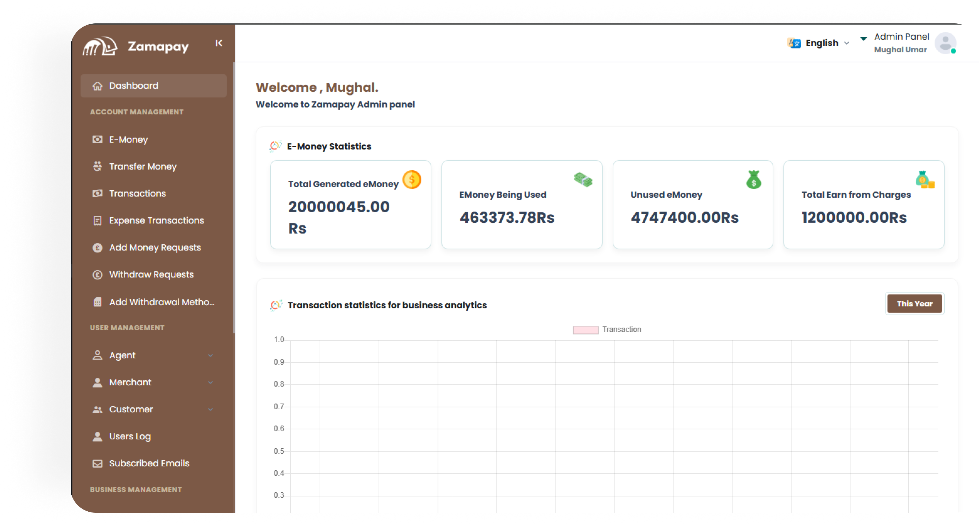This screenshot has width=980, height=525.
Task: Expand the Agent submenu
Action: click(x=210, y=355)
